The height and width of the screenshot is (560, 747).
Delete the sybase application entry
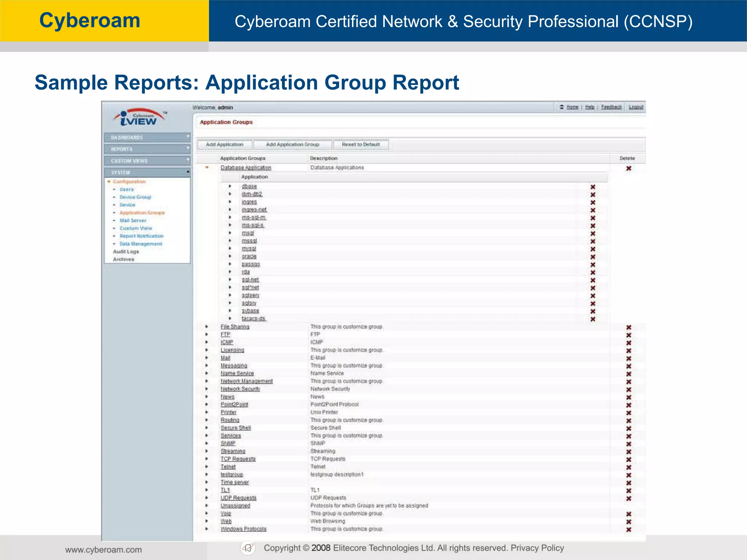[x=593, y=311]
